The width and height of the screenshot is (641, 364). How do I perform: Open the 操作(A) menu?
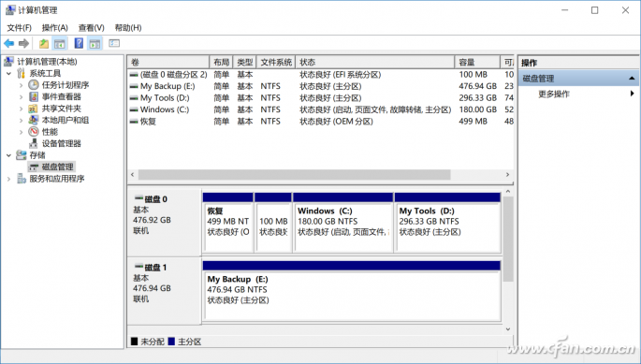click(55, 28)
